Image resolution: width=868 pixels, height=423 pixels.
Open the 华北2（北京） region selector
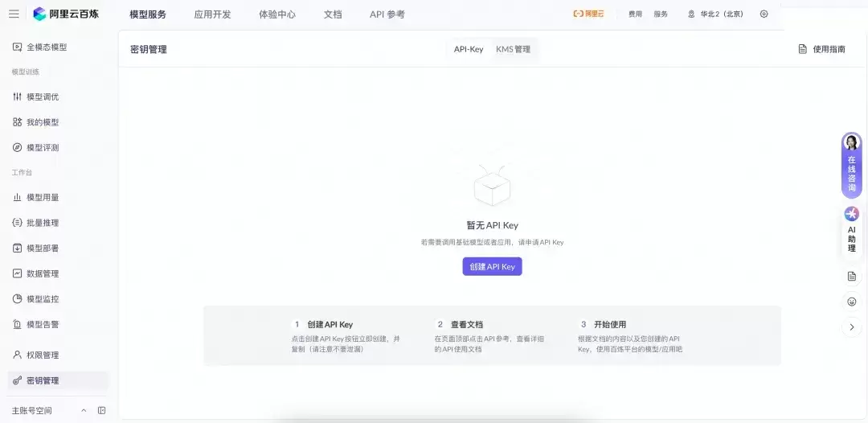714,14
